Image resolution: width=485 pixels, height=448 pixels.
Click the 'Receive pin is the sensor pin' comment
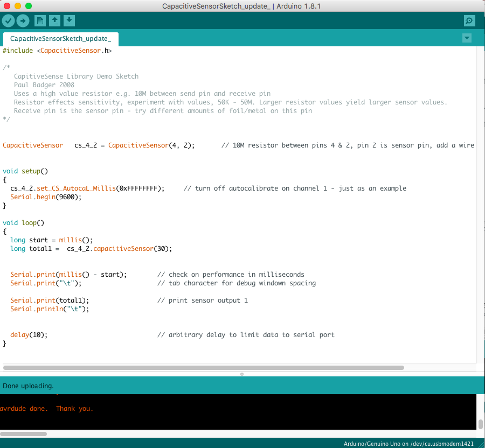click(163, 111)
